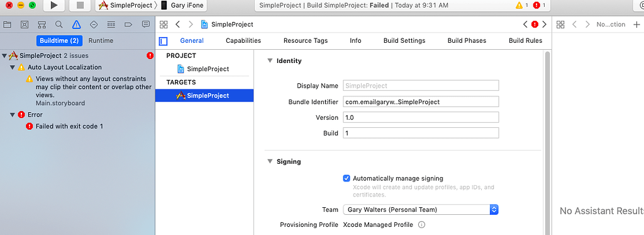
Task: Collapse the Identity section
Action: coord(270,60)
